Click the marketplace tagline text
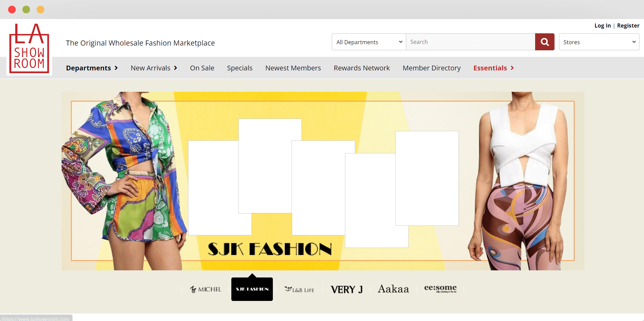644x321 pixels. point(140,43)
